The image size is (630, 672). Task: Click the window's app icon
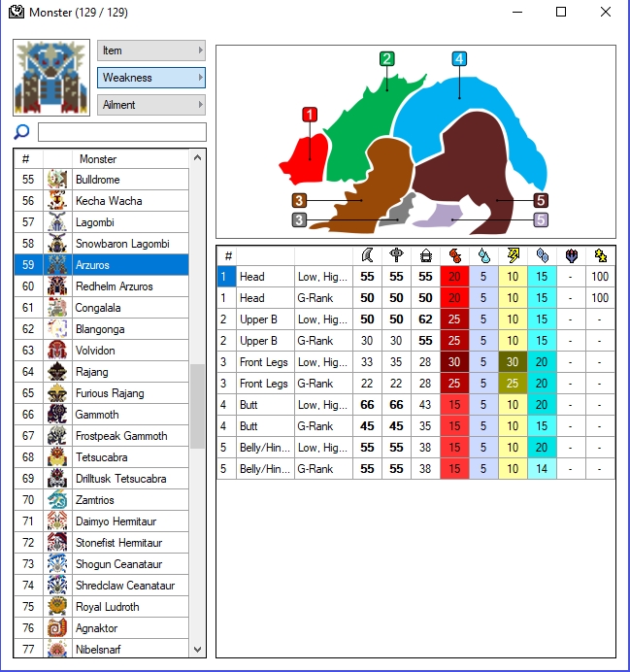[x=17, y=12]
